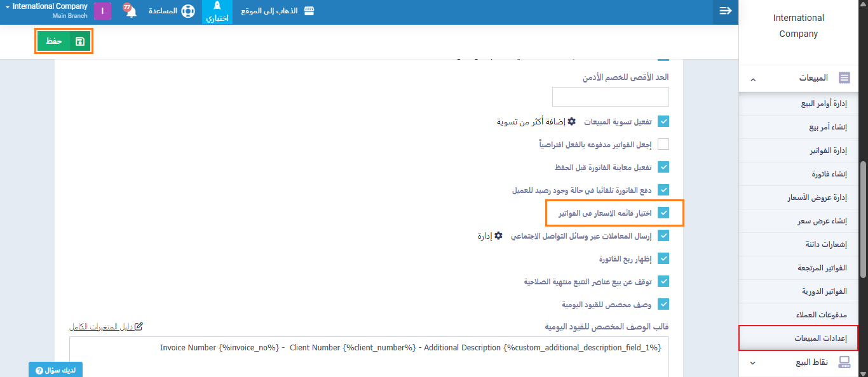This screenshot has height=377, width=868.
Task: Open مدفوعات العملاء menu item
Action: tap(799, 315)
